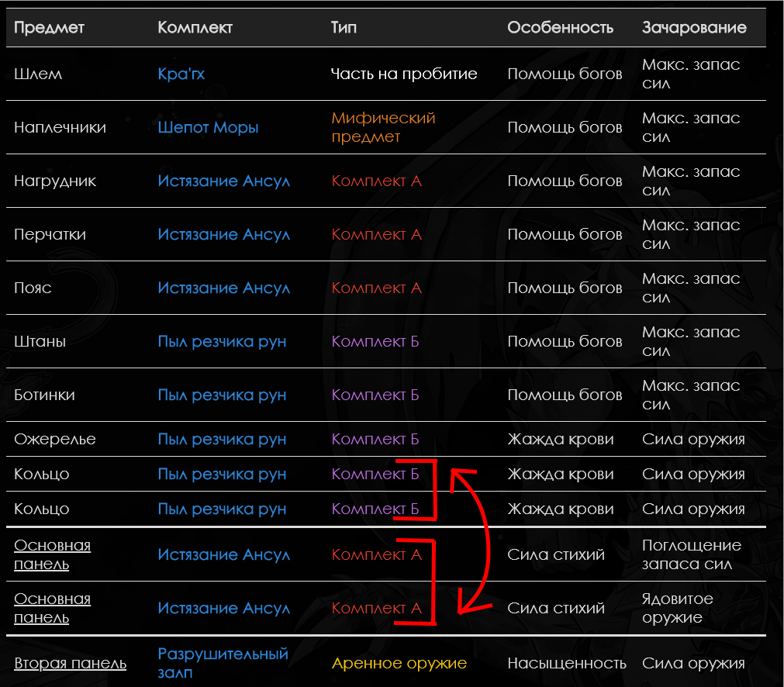Click the Ожерелье item cell
Image resolution: width=784 pixels, height=687 pixels.
[55, 439]
